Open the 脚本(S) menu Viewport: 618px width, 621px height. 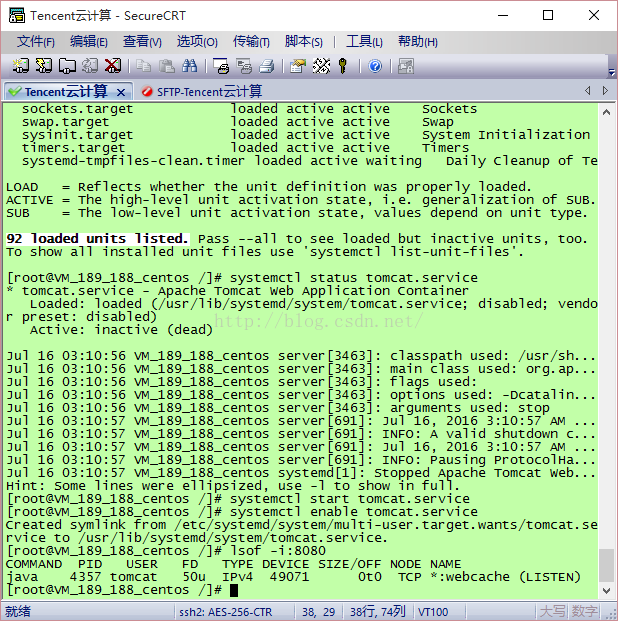[x=303, y=41]
